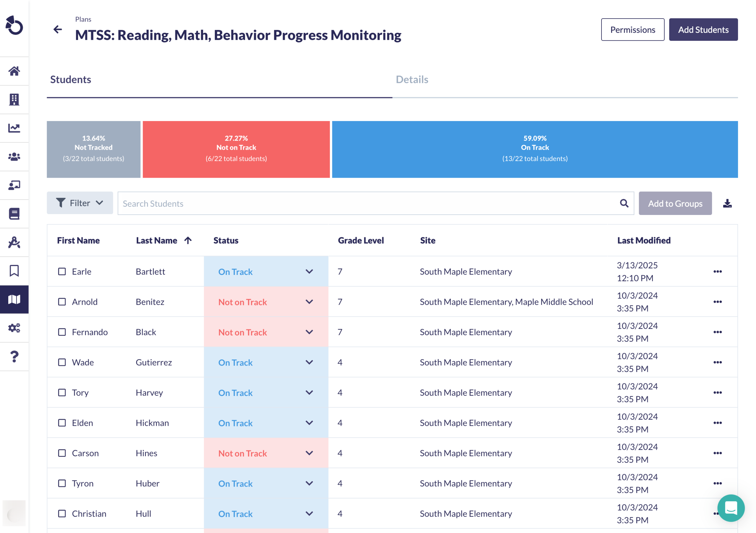Select the checkbox for Wade Gutierrez
The image size is (756, 533).
pos(62,362)
